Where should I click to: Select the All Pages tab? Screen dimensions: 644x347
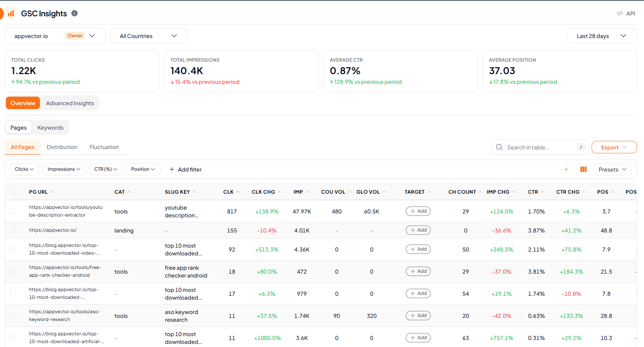coord(23,147)
